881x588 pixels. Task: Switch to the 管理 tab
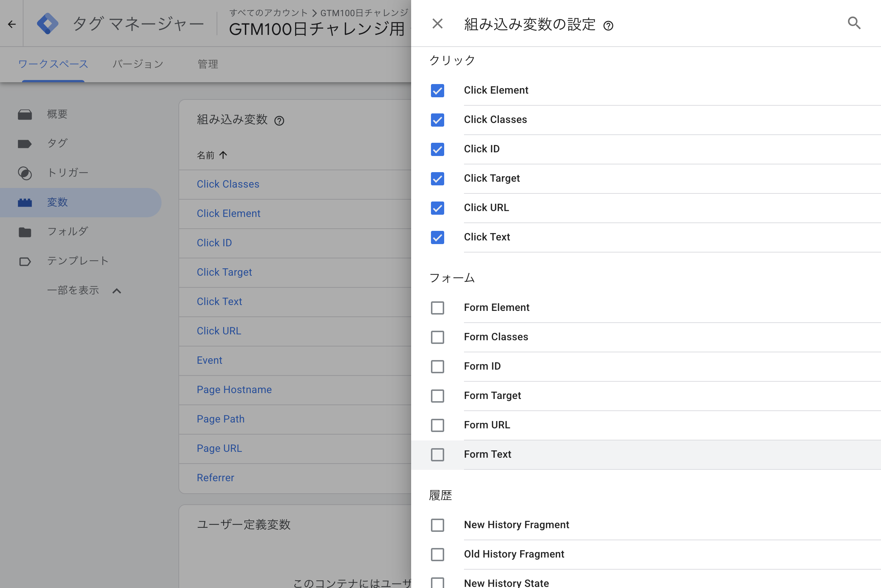tap(208, 64)
